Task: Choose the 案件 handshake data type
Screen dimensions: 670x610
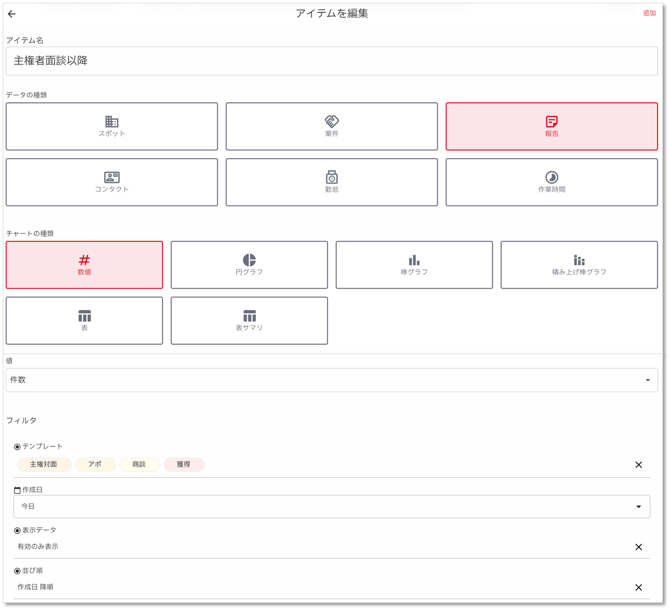Action: pyautogui.click(x=332, y=126)
